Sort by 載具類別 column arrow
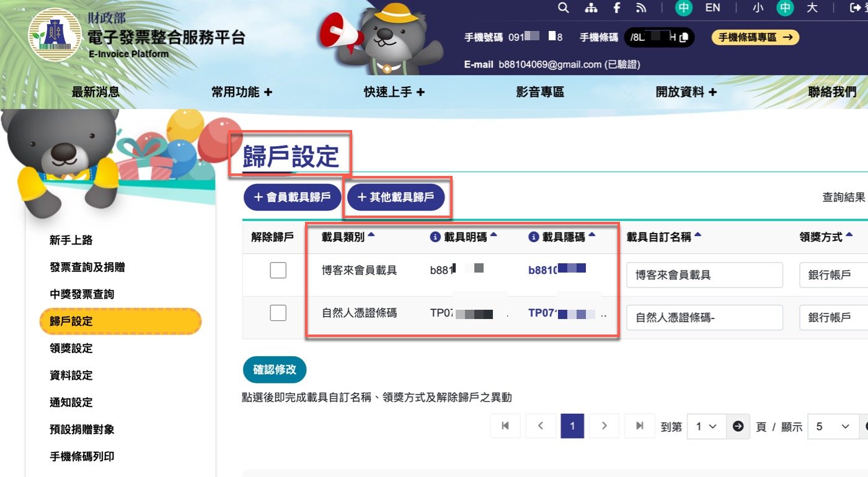This screenshot has height=477, width=868. click(371, 235)
